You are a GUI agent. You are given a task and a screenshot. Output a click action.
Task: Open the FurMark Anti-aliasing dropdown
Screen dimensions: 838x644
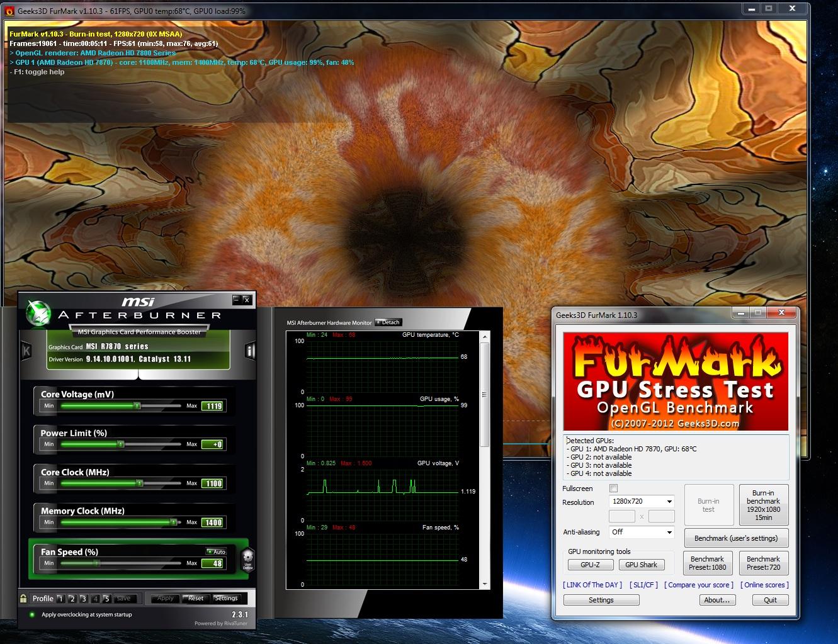click(642, 532)
